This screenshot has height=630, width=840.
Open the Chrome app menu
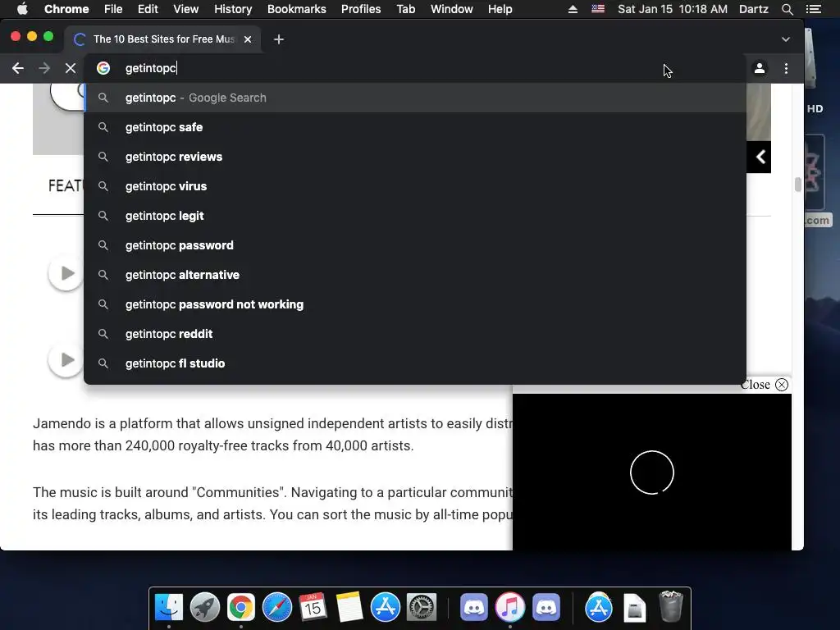click(66, 9)
